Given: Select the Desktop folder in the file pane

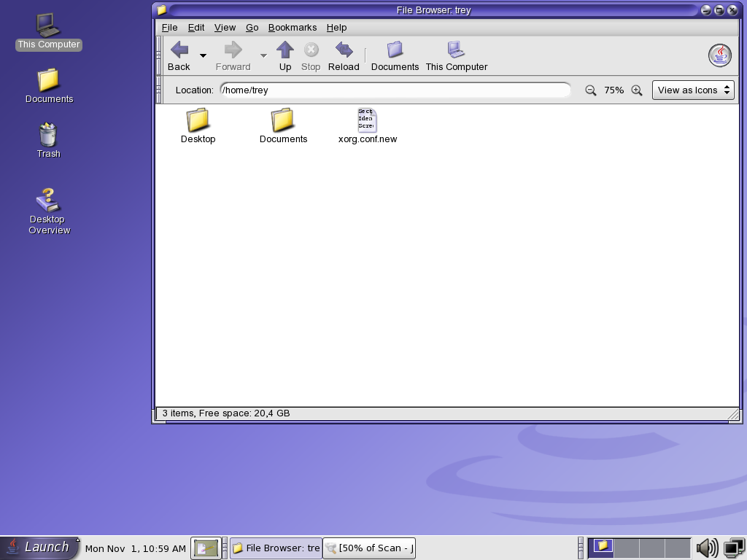Looking at the screenshot, I should click(x=198, y=125).
